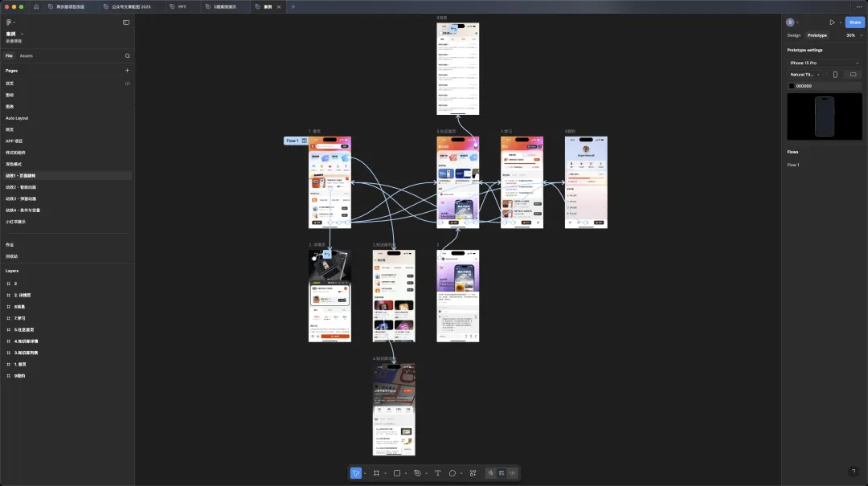Image resolution: width=868 pixels, height=486 pixels.
Task: Switch to the Design tab
Action: 793,35
